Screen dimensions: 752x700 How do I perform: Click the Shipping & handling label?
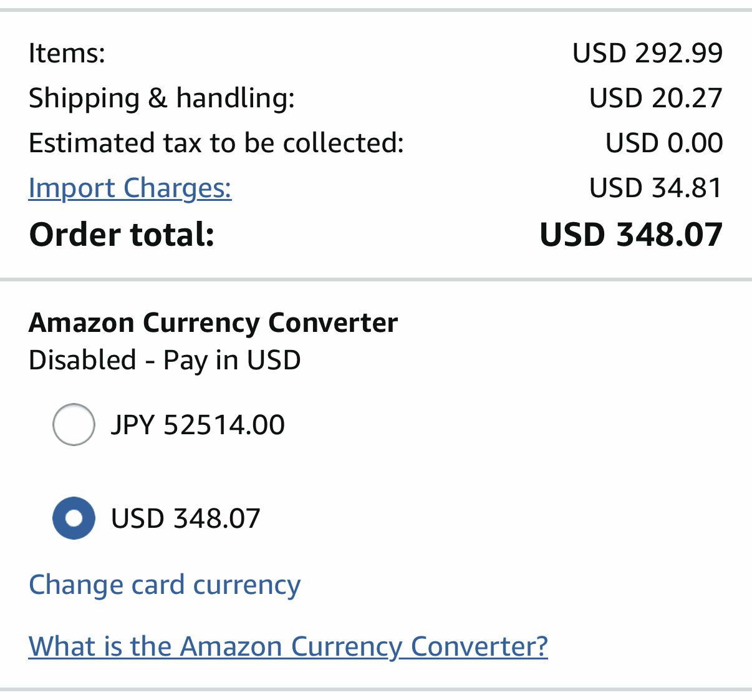[x=161, y=98]
